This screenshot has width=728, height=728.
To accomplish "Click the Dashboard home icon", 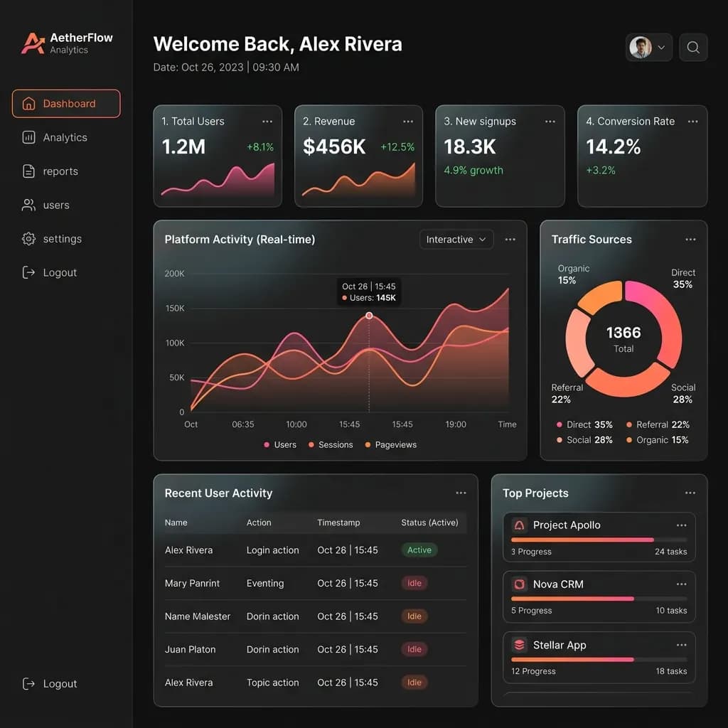I will 28,104.
